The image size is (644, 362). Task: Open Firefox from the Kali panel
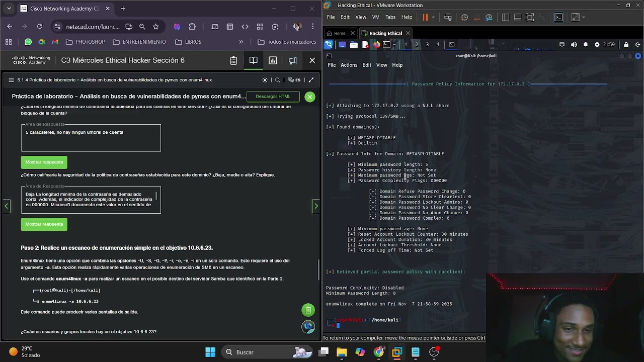click(x=376, y=44)
